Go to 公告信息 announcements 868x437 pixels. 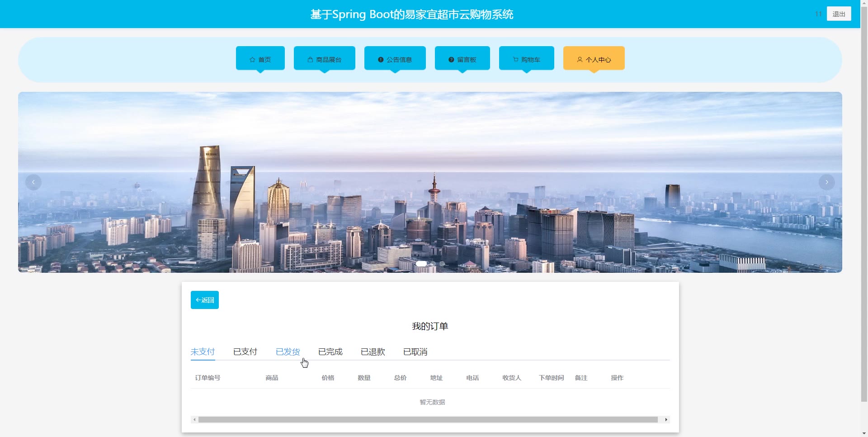(x=395, y=58)
